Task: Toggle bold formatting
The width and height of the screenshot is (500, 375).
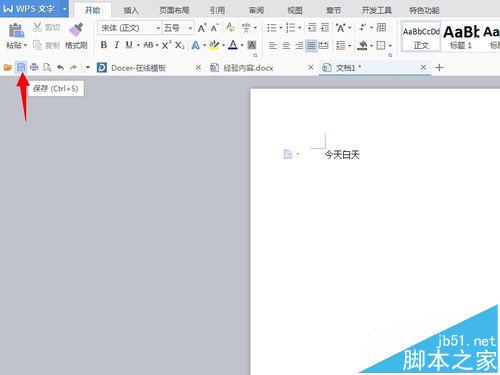Action: (104, 45)
